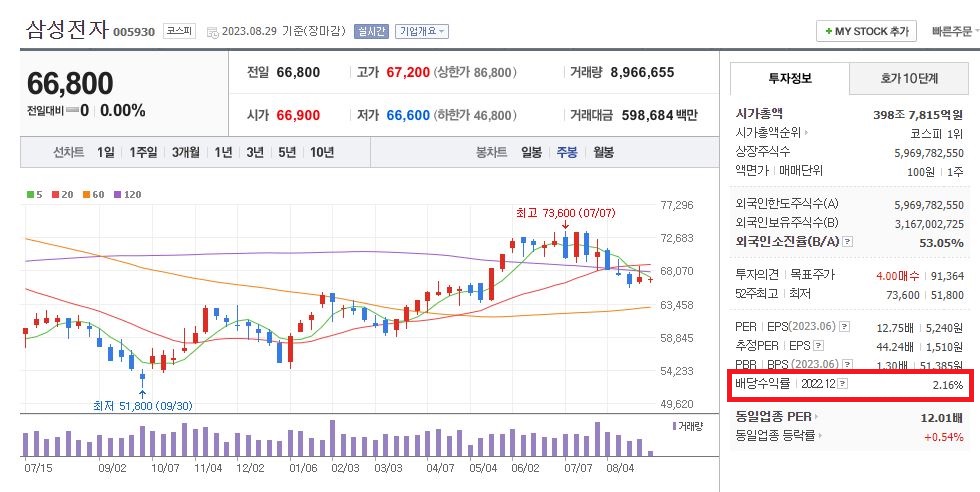Click 4.00매수 investment opinion value
The height and width of the screenshot is (492, 980).
(898, 275)
